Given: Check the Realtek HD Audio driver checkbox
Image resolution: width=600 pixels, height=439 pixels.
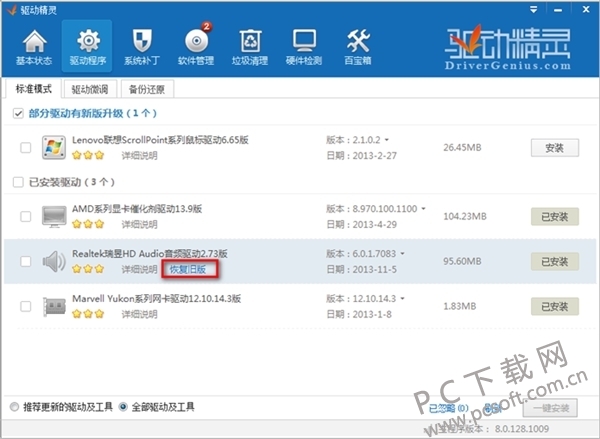Looking at the screenshot, I should (x=26, y=261).
